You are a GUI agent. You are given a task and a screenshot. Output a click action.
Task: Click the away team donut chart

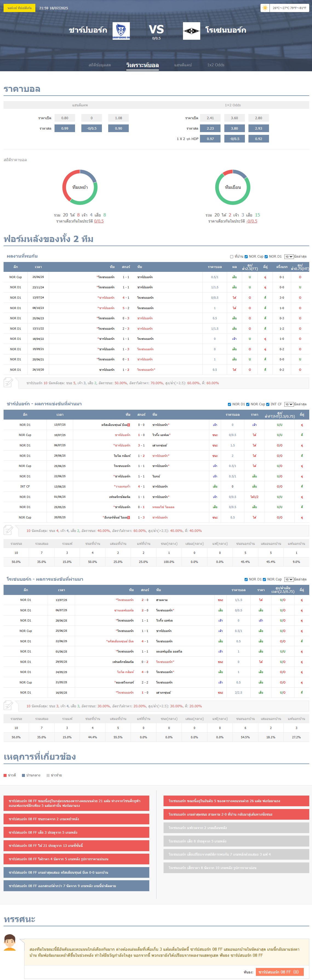233,187
